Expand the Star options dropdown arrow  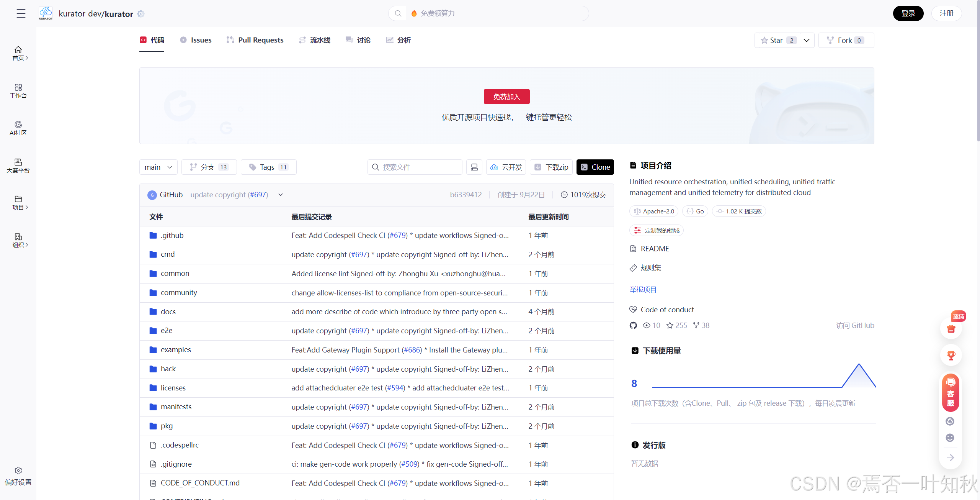(806, 40)
